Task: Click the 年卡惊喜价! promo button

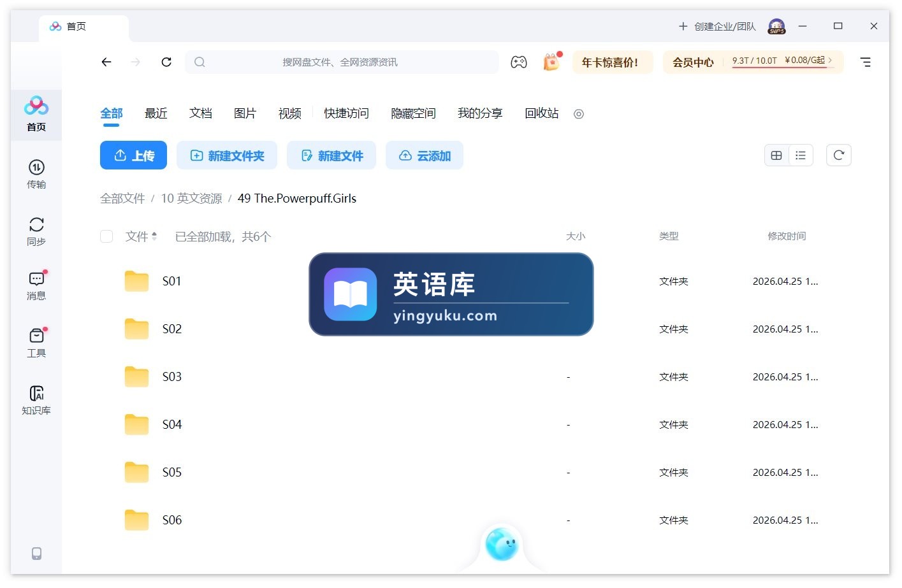Action: [x=613, y=62]
